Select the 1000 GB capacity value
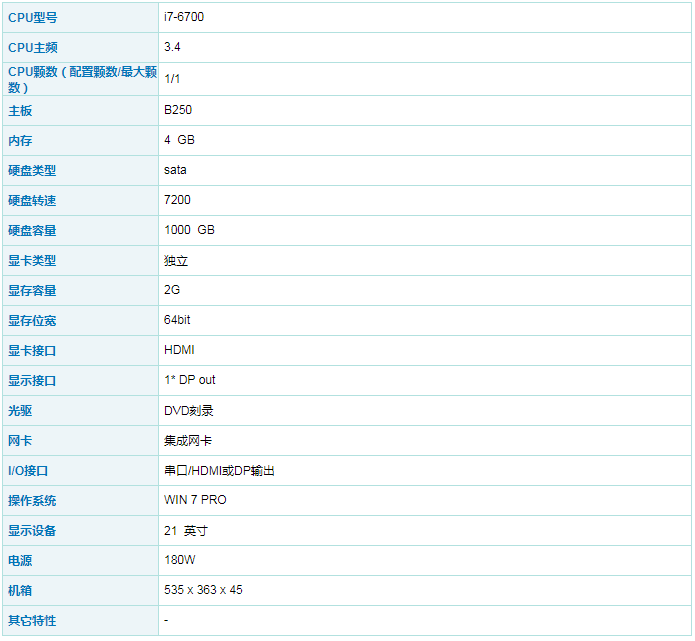Viewport: 695px width, 641px height. tap(189, 230)
